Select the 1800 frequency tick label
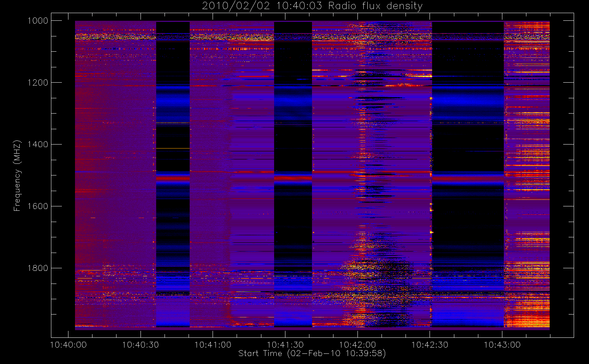This screenshot has width=589, height=364. (x=38, y=268)
